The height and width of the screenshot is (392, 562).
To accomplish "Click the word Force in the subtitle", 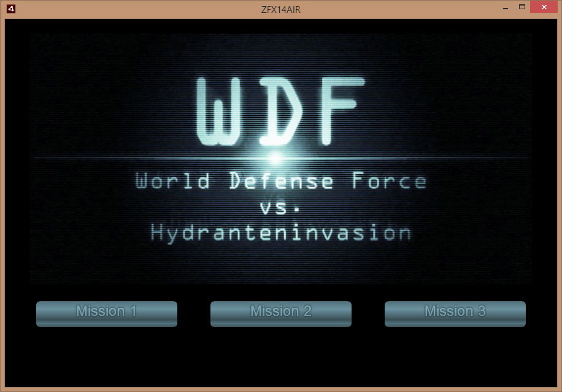I will click(x=389, y=182).
